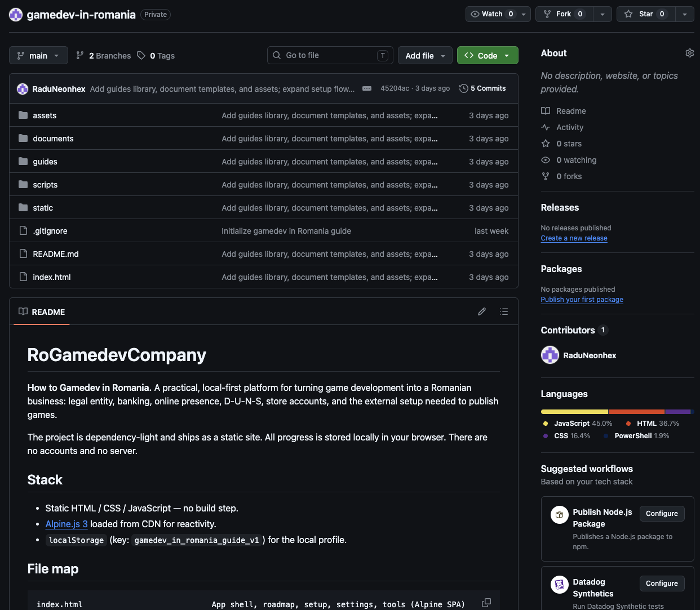Copy the file map code block
Image resolution: width=700 pixels, height=610 pixels.
486,603
